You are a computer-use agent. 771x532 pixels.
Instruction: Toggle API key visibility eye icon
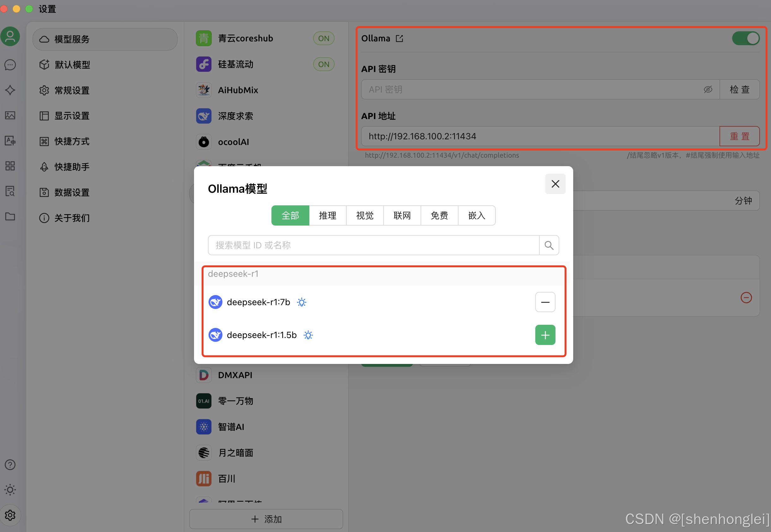coord(708,89)
